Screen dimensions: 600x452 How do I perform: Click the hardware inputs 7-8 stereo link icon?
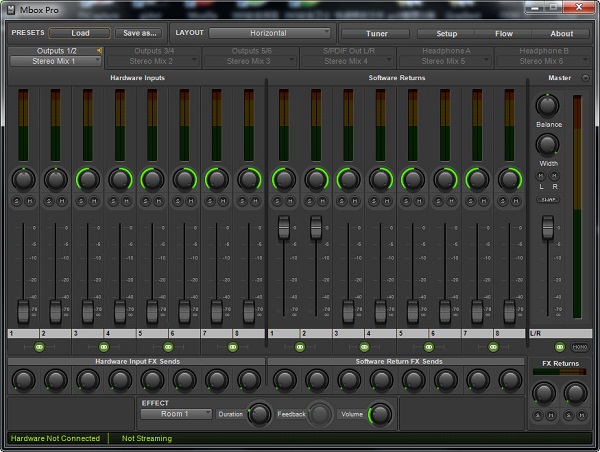pyautogui.click(x=233, y=347)
